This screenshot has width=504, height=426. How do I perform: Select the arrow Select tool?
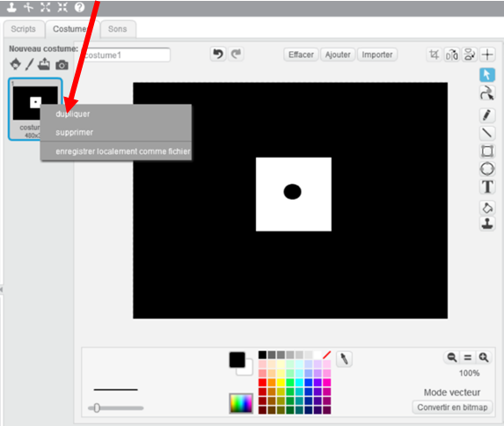(x=487, y=75)
